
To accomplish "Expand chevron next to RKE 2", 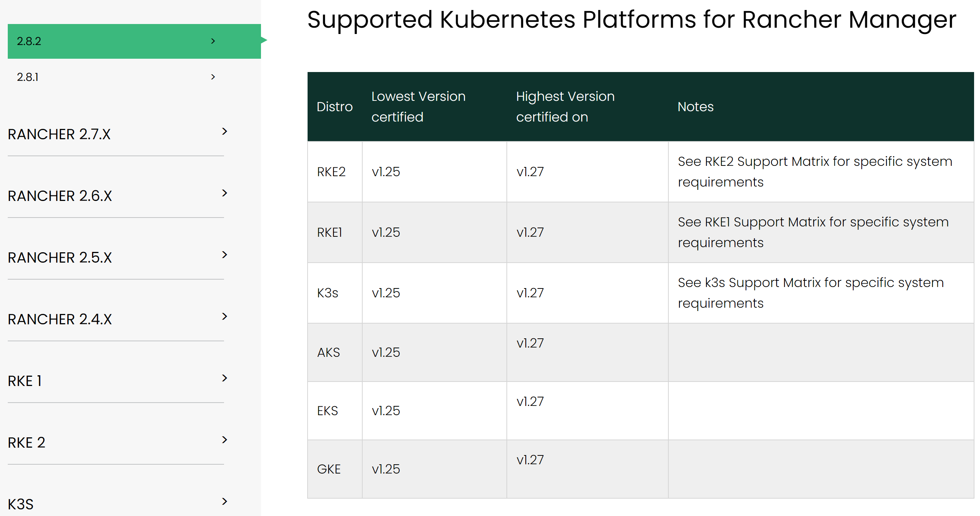I will [x=224, y=440].
